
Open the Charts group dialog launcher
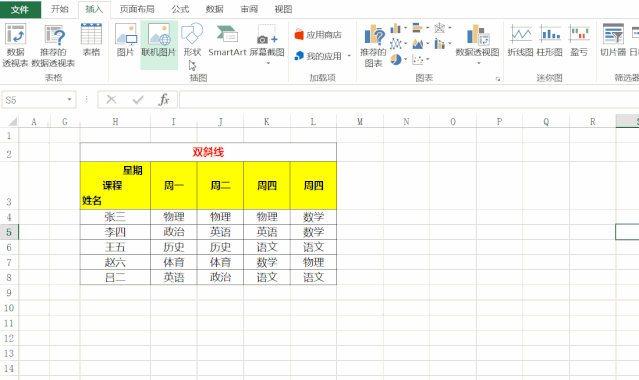(x=498, y=79)
